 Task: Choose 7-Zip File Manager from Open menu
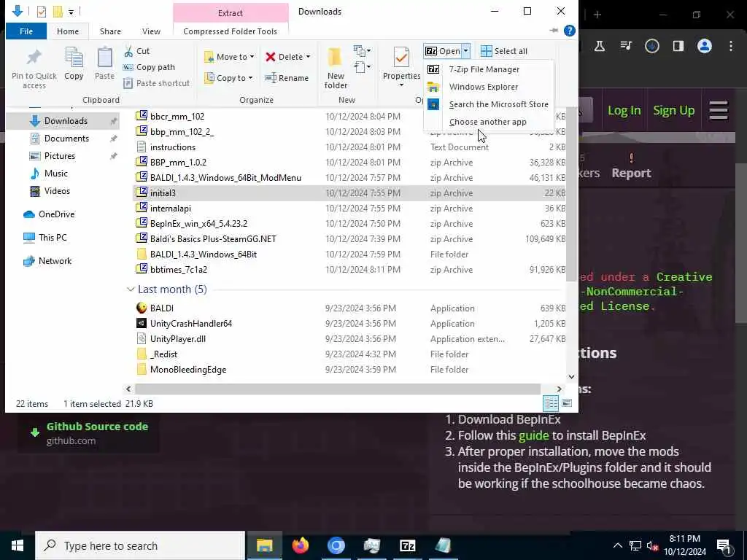click(x=484, y=69)
